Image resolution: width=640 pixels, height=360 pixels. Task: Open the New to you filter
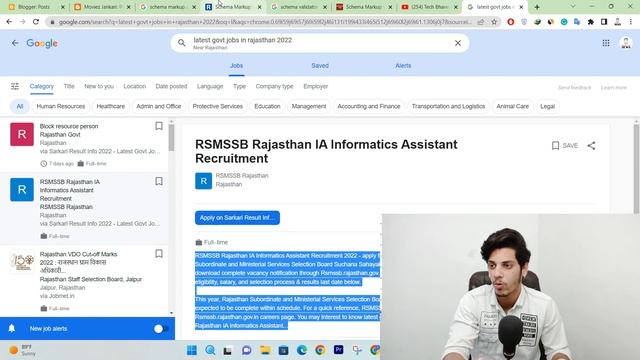coord(99,86)
